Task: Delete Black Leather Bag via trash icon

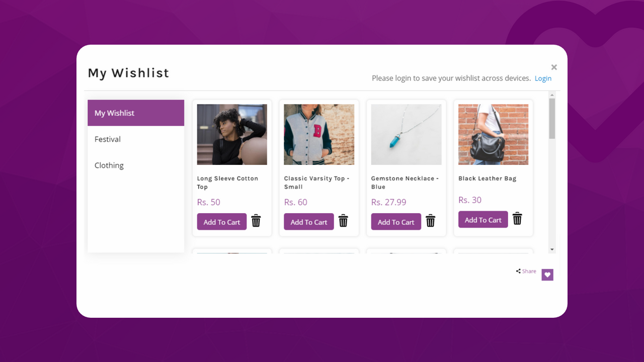Action: click(x=517, y=219)
